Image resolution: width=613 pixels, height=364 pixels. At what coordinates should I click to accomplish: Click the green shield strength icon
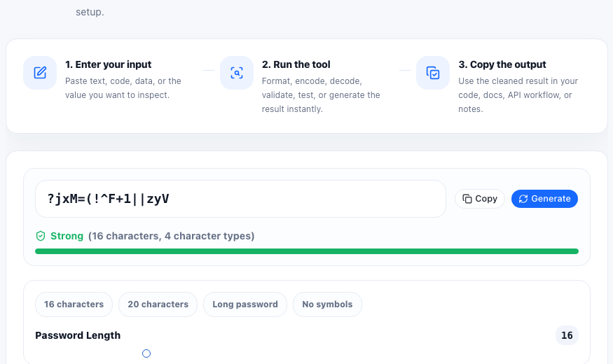41,236
